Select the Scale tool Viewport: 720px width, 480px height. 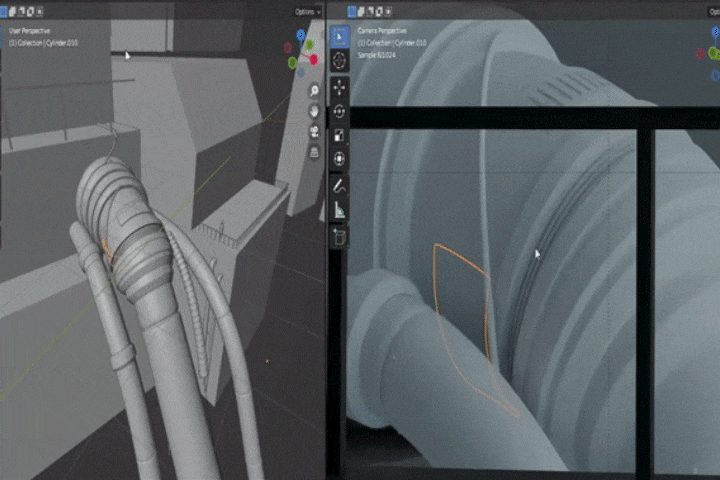(339, 135)
